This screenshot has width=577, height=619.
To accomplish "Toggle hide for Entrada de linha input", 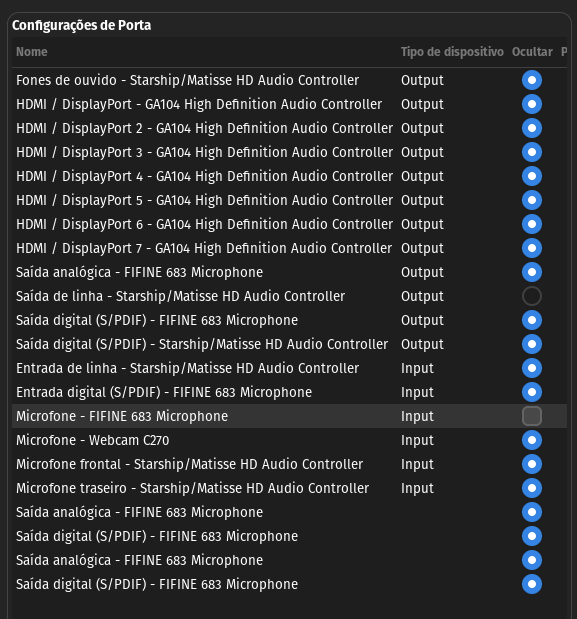I will [532, 368].
